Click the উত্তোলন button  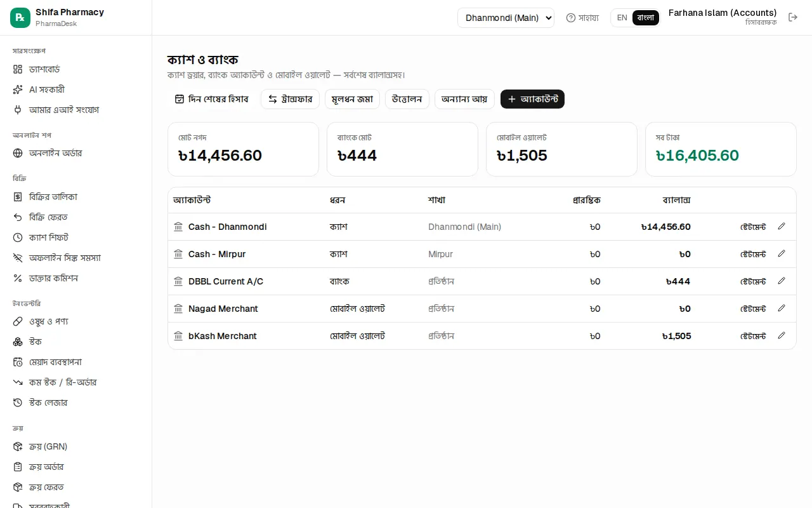click(407, 99)
